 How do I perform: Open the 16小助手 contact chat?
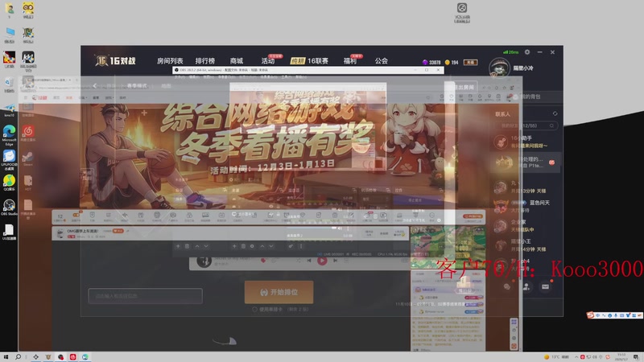[x=525, y=142]
